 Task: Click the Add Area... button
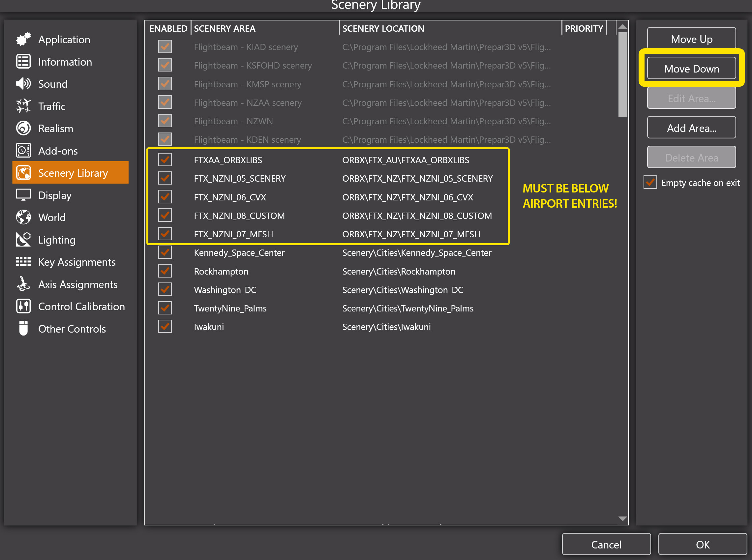coord(691,128)
